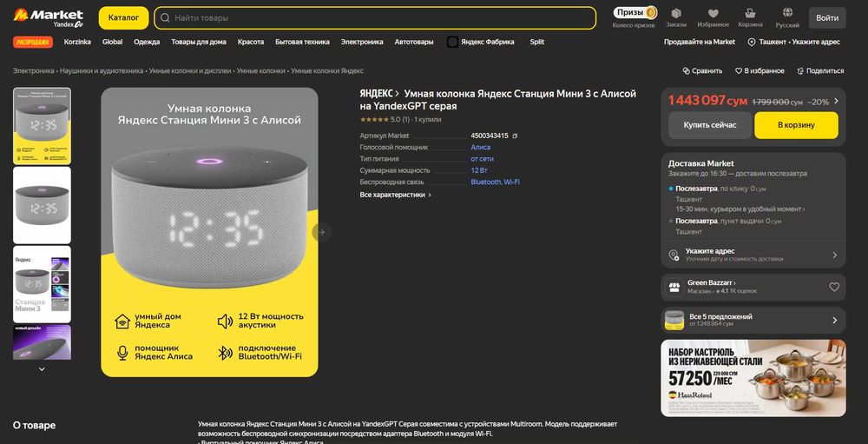Open the Green Bazzarr shop page
This screenshot has width=868, height=444.
pyautogui.click(x=712, y=283)
